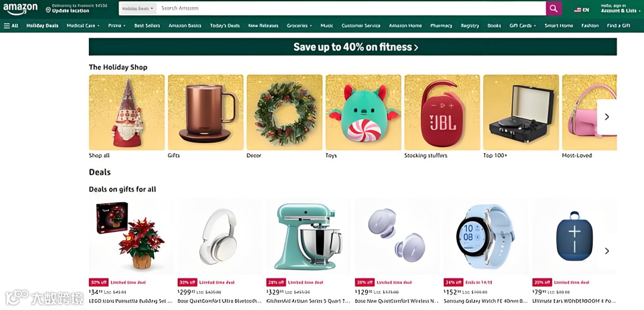Image resolution: width=644 pixels, height=310 pixels.
Task: Click the magnifying glass search button
Action: [x=553, y=8]
